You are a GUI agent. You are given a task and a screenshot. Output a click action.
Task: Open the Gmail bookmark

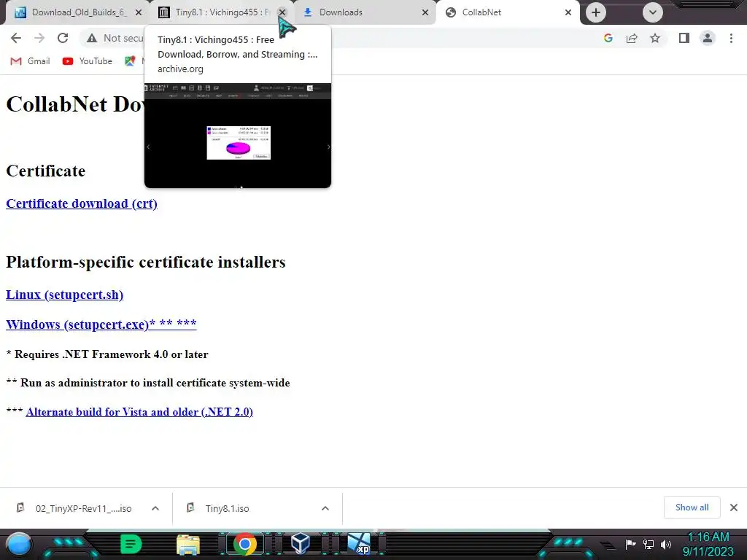point(31,61)
